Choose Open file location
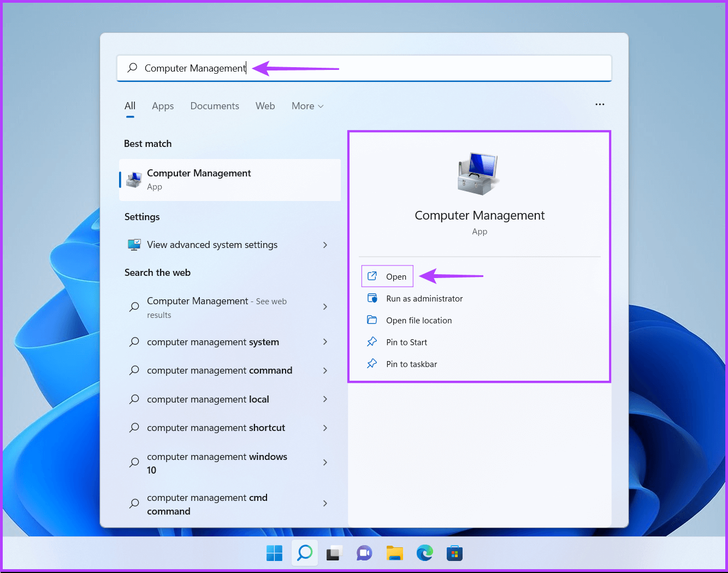Image resolution: width=728 pixels, height=573 pixels. pos(419,320)
